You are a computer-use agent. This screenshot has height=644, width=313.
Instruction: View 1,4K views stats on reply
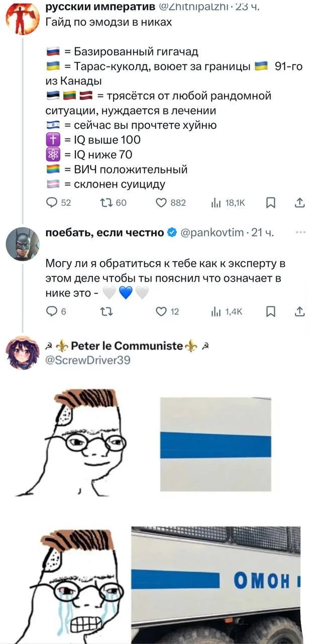[x=228, y=312]
